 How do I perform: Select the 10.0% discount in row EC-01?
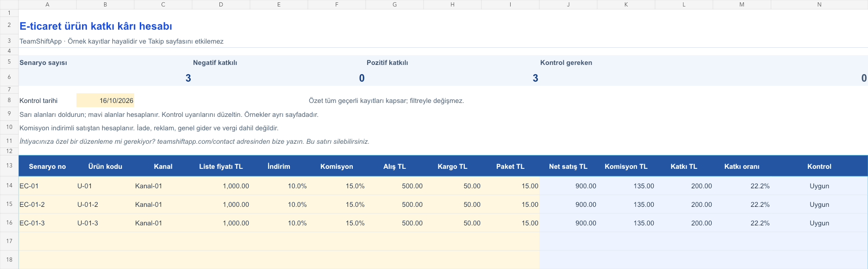279,186
